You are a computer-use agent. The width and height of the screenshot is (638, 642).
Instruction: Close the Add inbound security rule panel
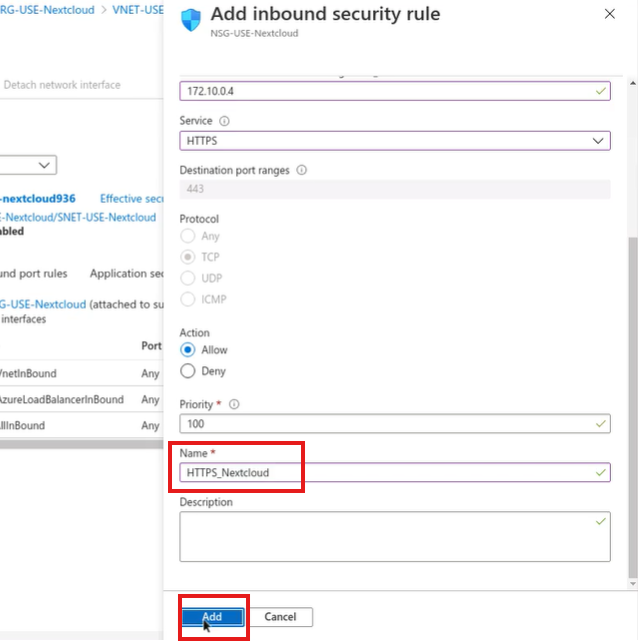click(610, 14)
